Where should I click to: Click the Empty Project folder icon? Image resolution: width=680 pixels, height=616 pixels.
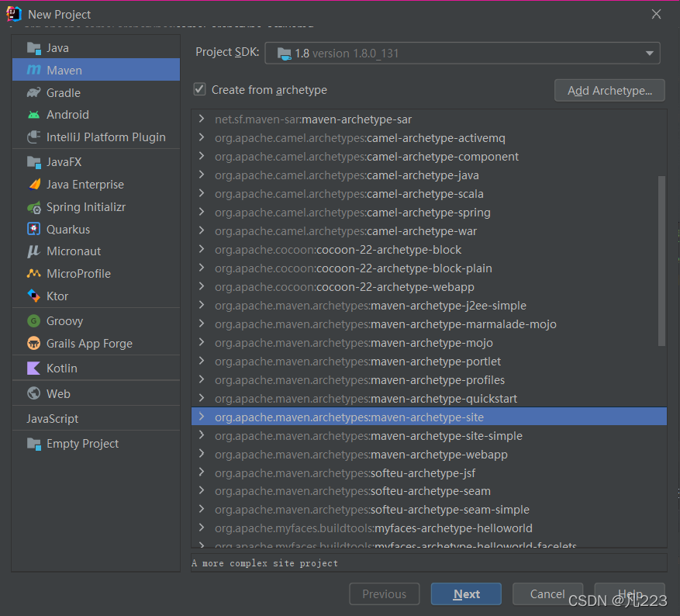(34, 444)
